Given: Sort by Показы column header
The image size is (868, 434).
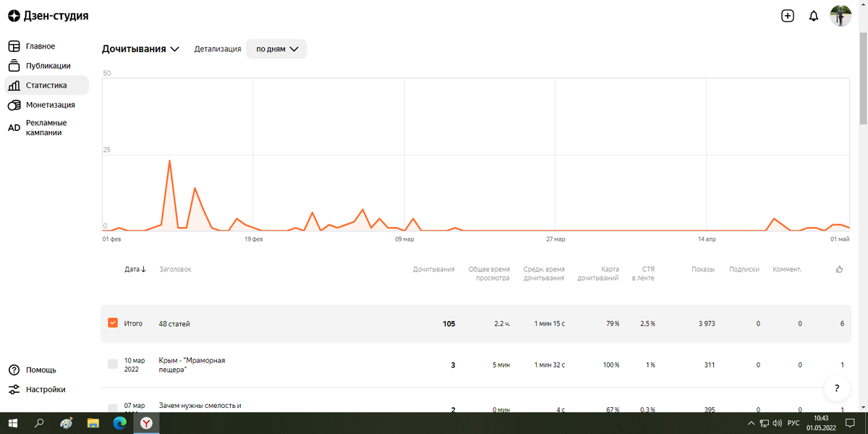Looking at the screenshot, I should (702, 269).
